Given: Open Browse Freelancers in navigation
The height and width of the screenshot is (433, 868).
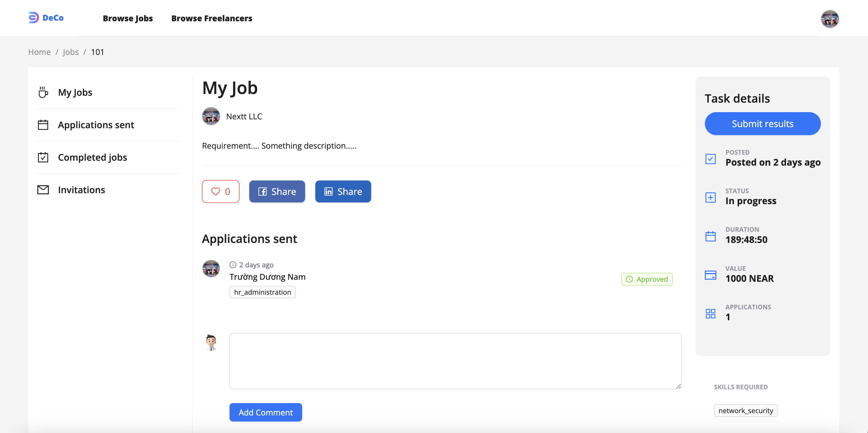Looking at the screenshot, I should (x=212, y=18).
